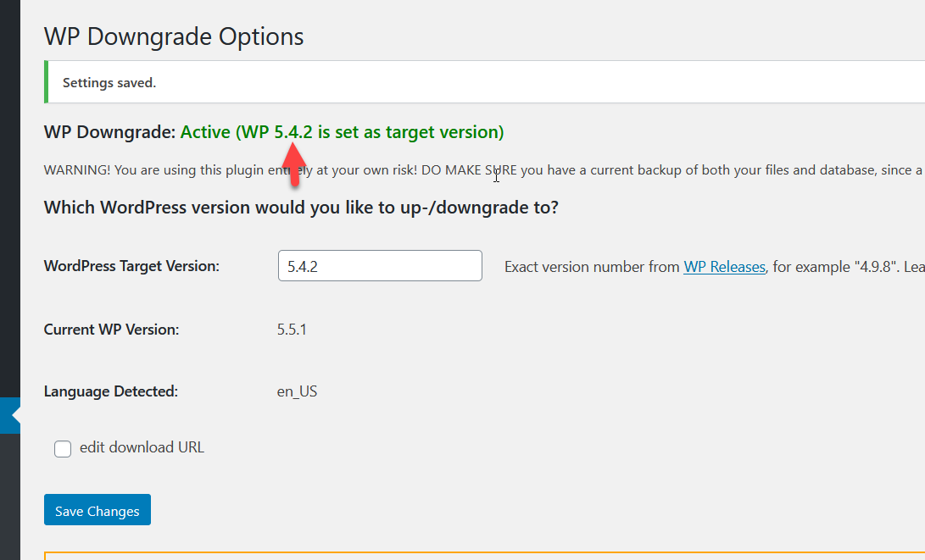Click the "Settings saved." notice

[x=109, y=83]
